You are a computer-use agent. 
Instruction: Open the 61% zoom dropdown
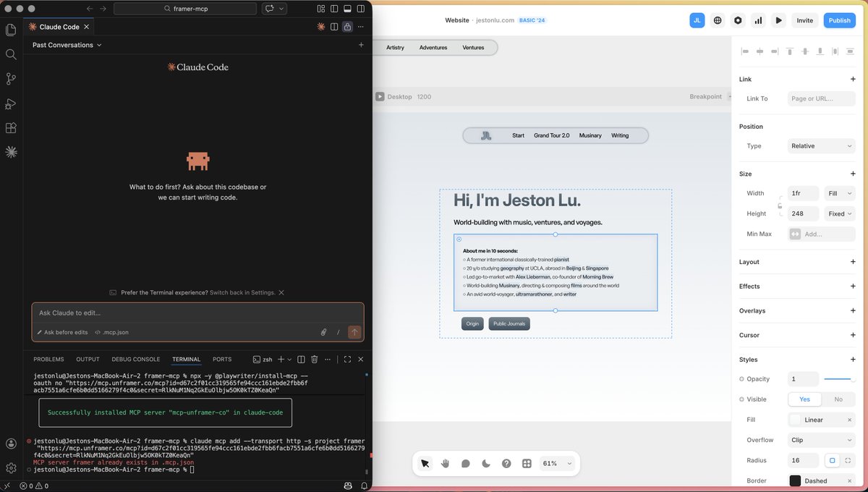click(x=556, y=463)
